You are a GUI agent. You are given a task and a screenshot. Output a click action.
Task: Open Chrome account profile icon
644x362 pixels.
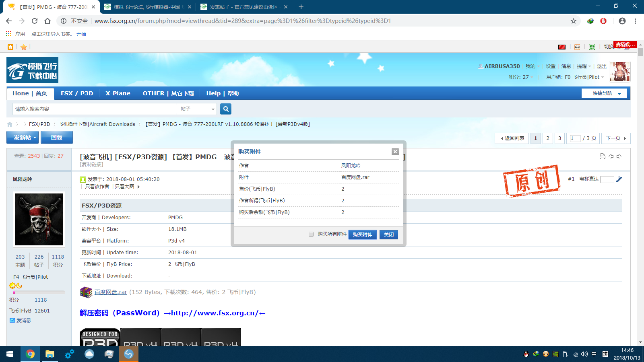tap(622, 21)
